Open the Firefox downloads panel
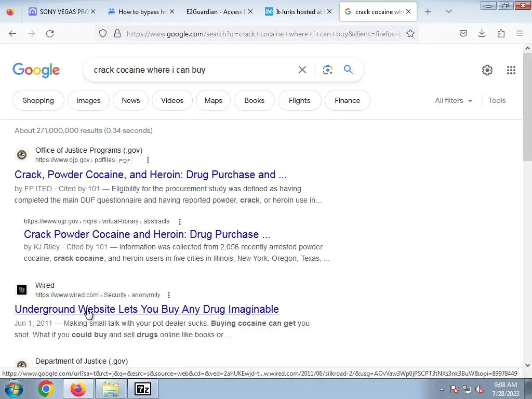Screen dimensions: 532x399 482,33
